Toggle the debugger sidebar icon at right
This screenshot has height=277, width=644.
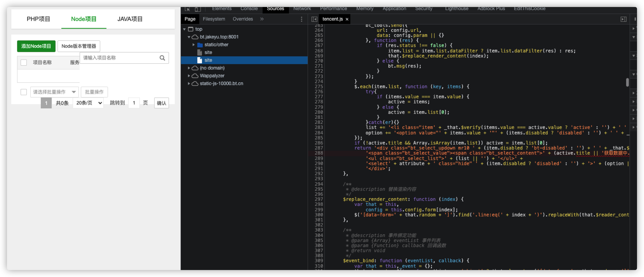coord(623,19)
